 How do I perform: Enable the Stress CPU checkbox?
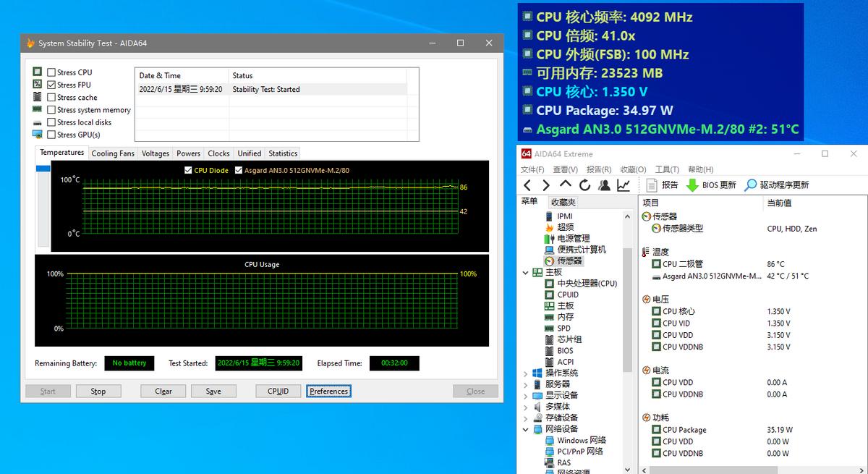(x=51, y=72)
